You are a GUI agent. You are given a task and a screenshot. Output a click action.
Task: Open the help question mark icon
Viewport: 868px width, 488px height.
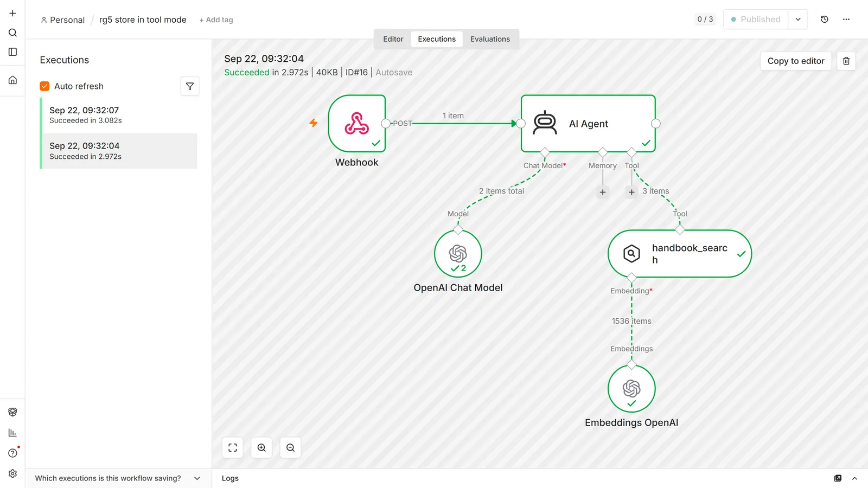tap(12, 453)
